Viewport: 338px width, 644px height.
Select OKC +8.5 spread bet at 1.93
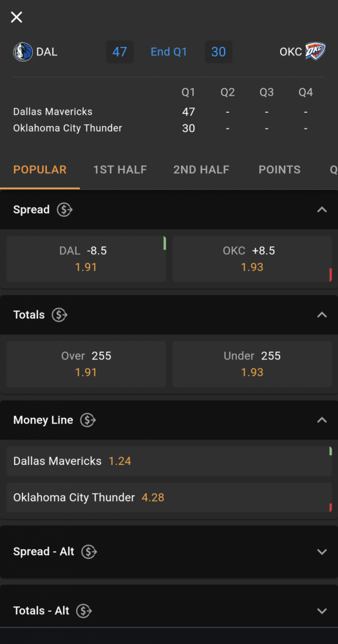[252, 259]
